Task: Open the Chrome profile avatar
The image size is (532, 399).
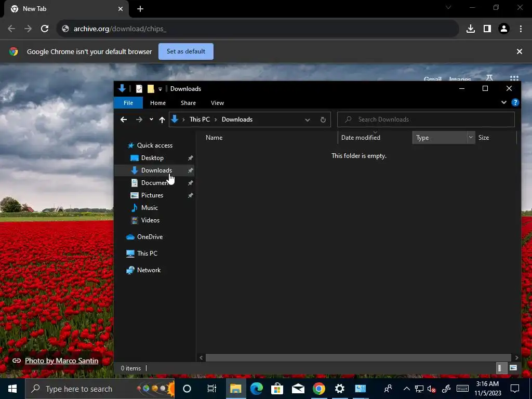Action: [x=504, y=29]
